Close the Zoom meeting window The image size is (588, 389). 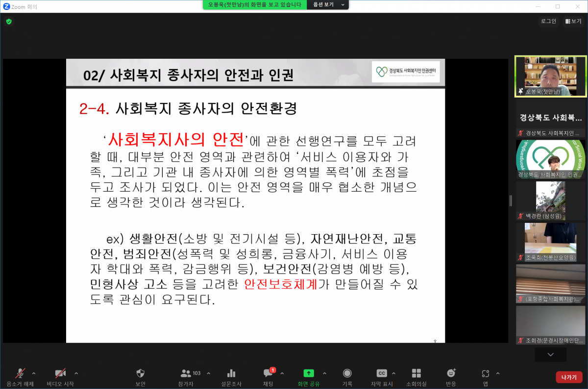coord(577,6)
